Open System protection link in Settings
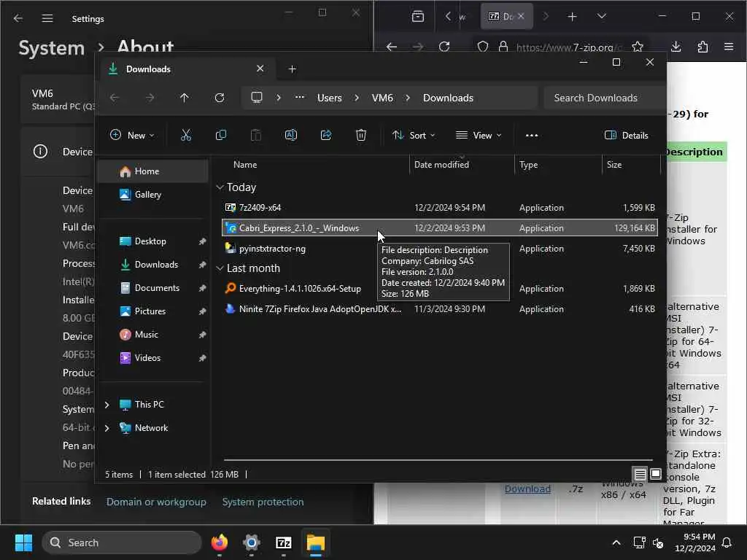The image size is (747, 560). (263, 502)
